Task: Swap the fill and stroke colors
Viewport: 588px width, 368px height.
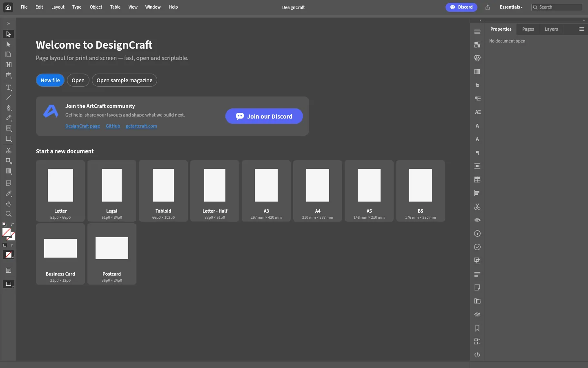Action: pyautogui.click(x=12, y=224)
